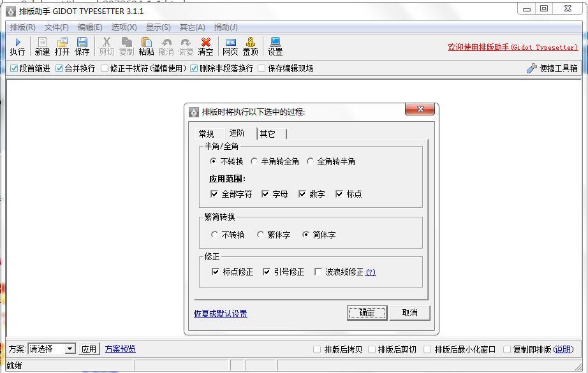Create a new document with 新建
The width and height of the screenshot is (588, 373).
[42, 47]
